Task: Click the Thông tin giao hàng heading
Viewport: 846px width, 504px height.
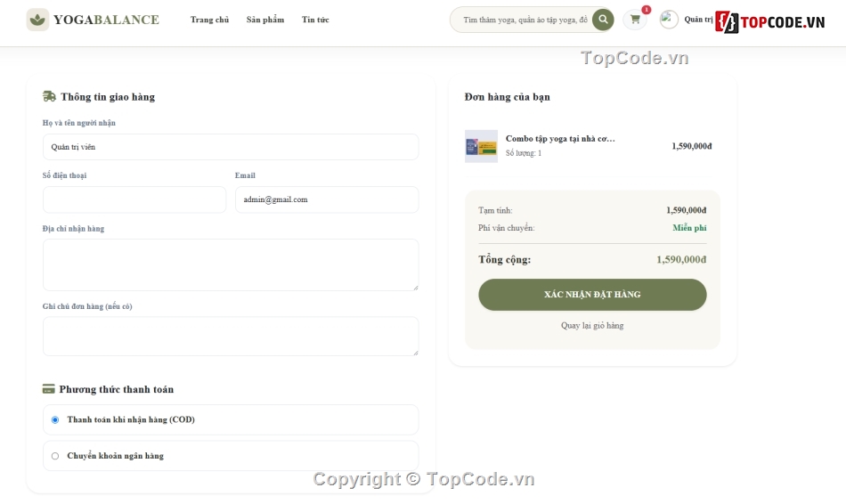Action: click(x=108, y=96)
